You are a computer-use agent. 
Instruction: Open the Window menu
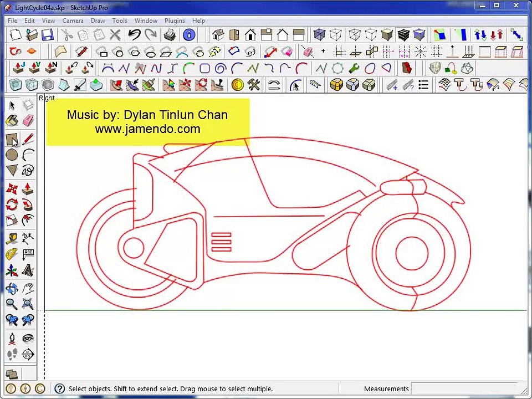[x=146, y=21]
